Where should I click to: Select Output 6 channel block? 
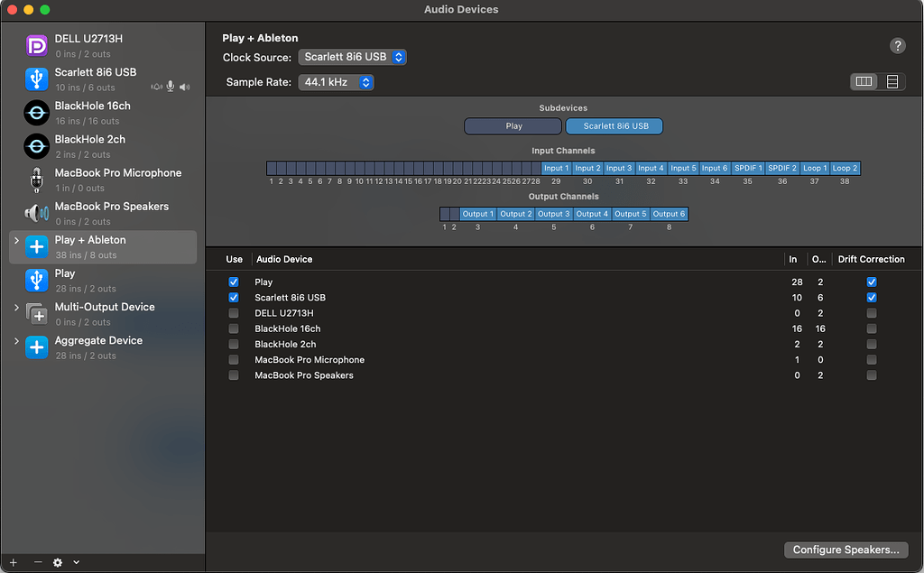pyautogui.click(x=669, y=214)
